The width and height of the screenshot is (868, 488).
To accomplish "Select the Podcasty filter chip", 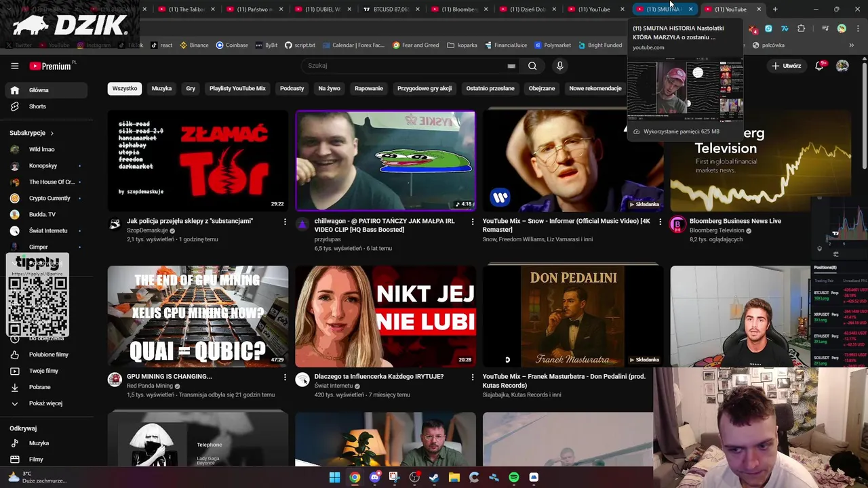I will click(x=292, y=89).
